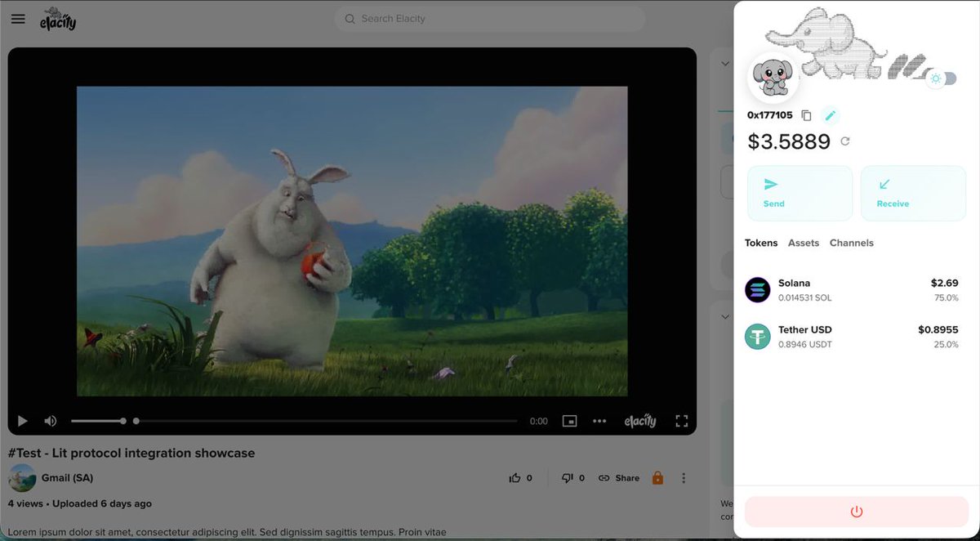This screenshot has height=541, width=980.
Task: Enable picture-in-picture mode
Action: pos(569,421)
